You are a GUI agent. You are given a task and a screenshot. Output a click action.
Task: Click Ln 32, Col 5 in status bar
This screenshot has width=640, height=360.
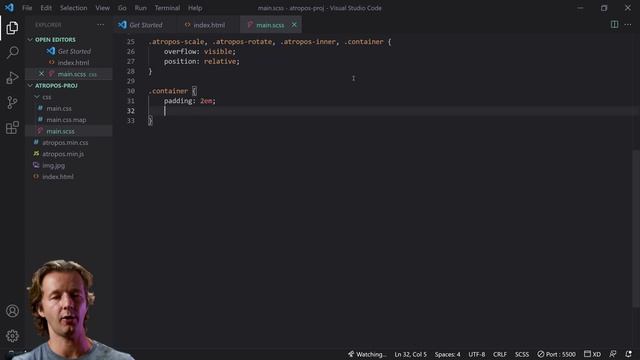tap(410, 354)
